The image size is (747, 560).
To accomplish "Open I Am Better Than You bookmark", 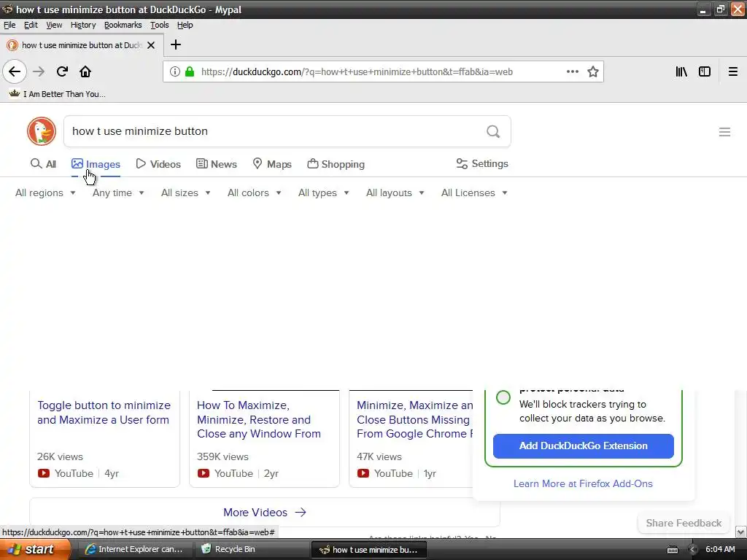I will pos(57,94).
